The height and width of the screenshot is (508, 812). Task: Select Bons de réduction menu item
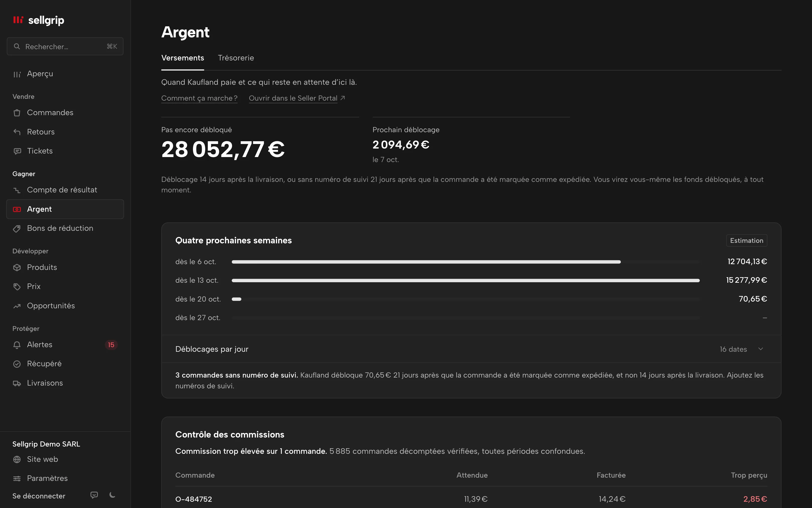[x=65, y=229]
